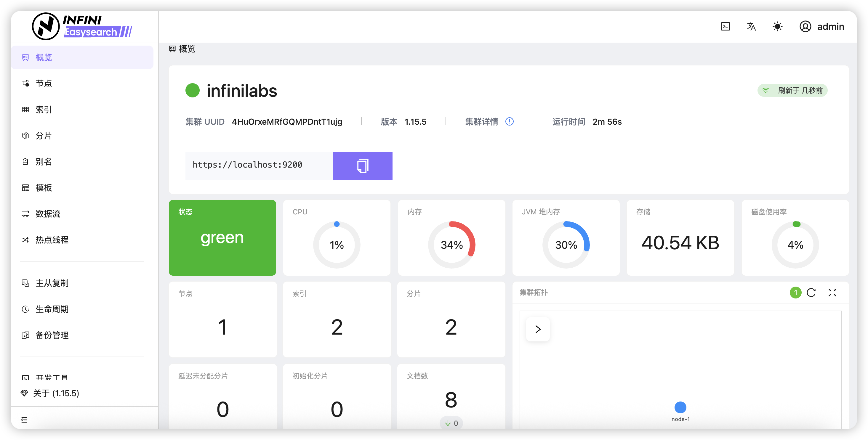
Task: Click the user avatar icon beside admin
Action: [x=805, y=26]
